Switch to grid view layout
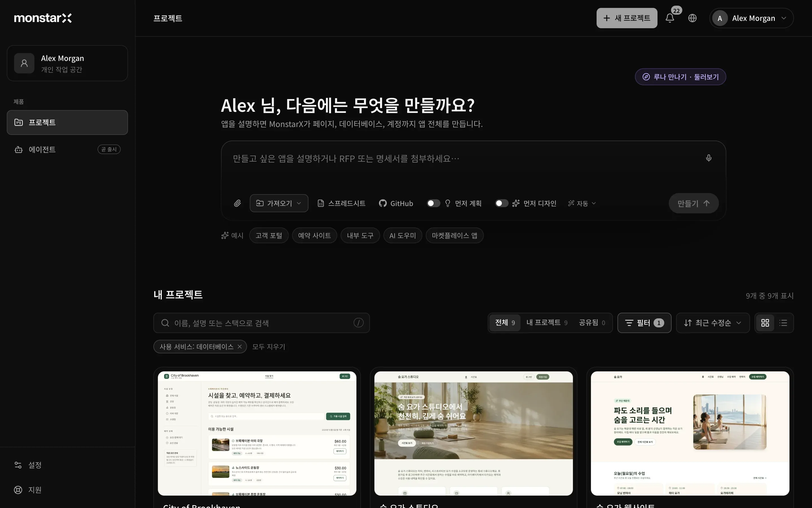Viewport: 812px width, 508px height. click(765, 323)
